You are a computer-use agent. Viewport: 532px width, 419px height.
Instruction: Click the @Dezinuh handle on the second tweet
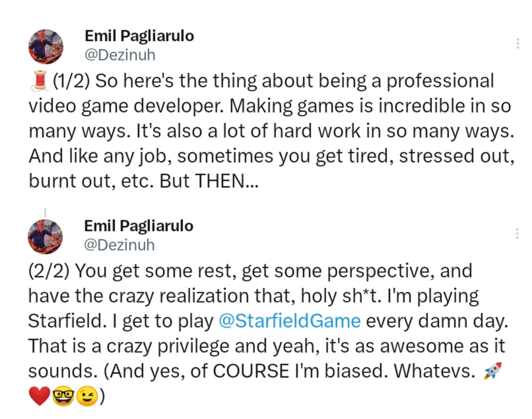click(x=119, y=245)
